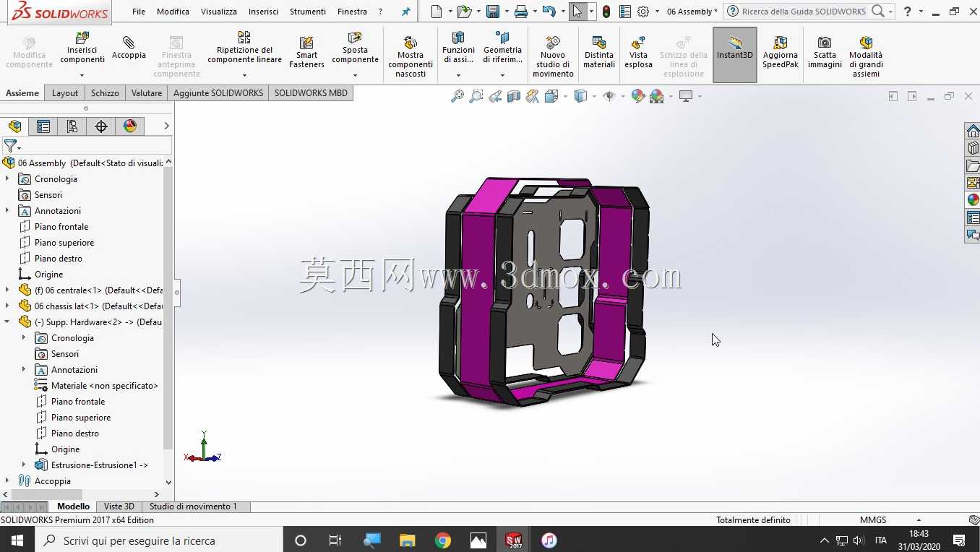Collapse Supp. Hardware<2> node
This screenshot has height=552, width=980.
coord(7,322)
